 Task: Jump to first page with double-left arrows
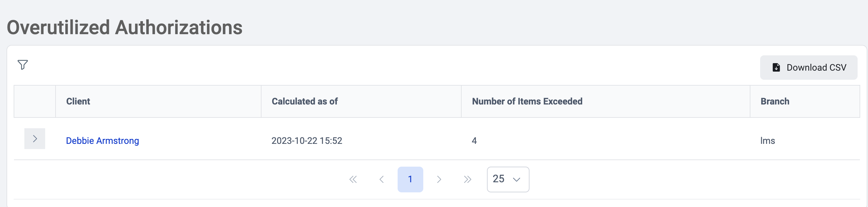[353, 179]
